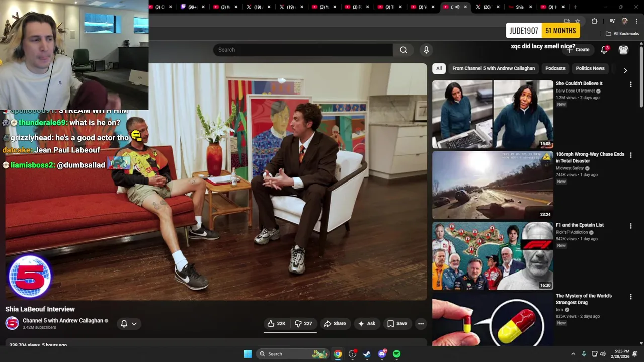Open options for Mystery of World's Strongest Drug
This screenshot has height=362, width=644.
click(x=630, y=297)
